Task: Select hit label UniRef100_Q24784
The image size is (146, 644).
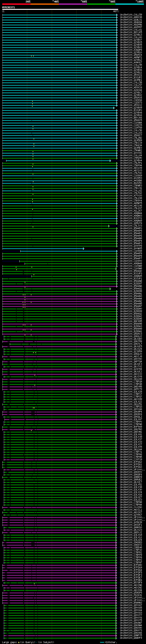Action: point(131,369)
